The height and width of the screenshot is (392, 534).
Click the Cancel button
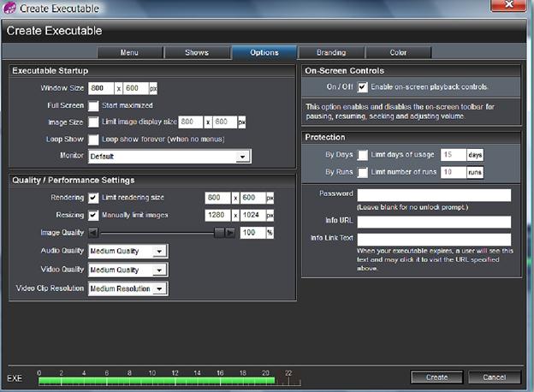tap(495, 377)
